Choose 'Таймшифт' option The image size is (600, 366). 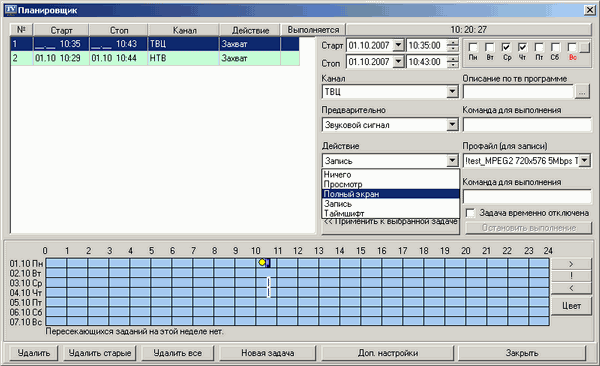(x=391, y=213)
